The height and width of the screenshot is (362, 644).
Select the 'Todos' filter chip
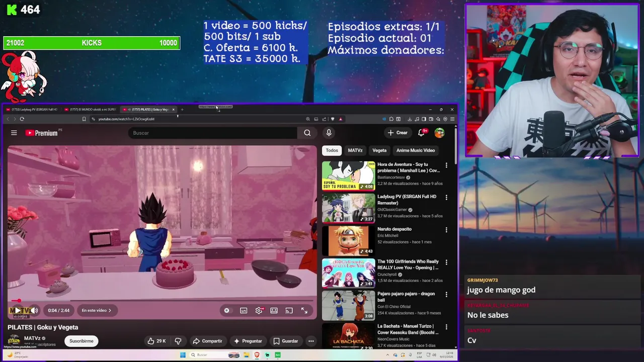point(332,150)
